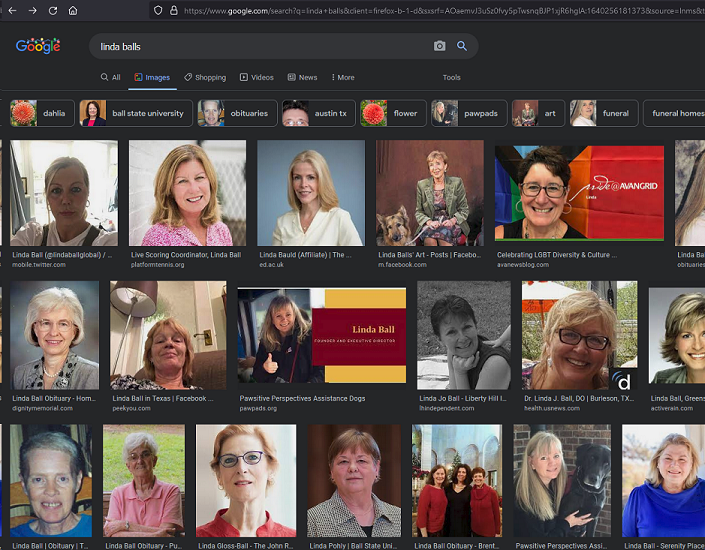Viewport: 705px width, 550px height.
Task: Open Linda Pohly Ball State image
Action: 354,481
